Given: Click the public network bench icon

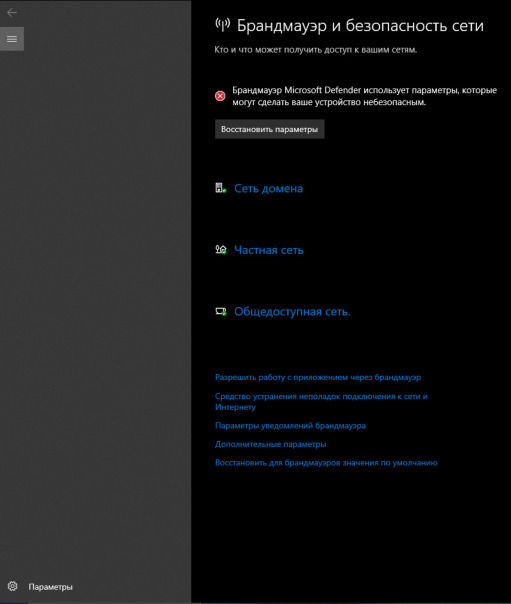Looking at the screenshot, I should point(221,311).
